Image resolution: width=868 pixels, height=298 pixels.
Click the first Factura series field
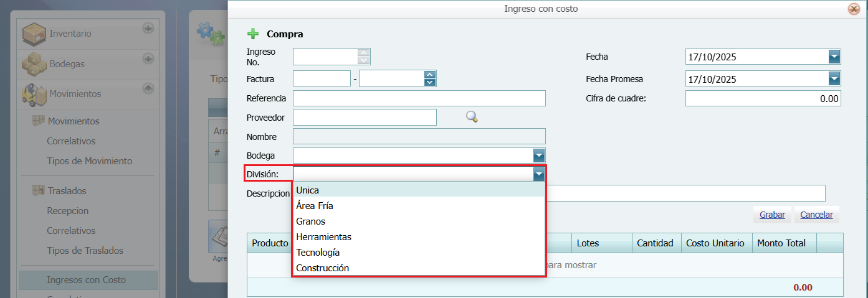tap(322, 78)
